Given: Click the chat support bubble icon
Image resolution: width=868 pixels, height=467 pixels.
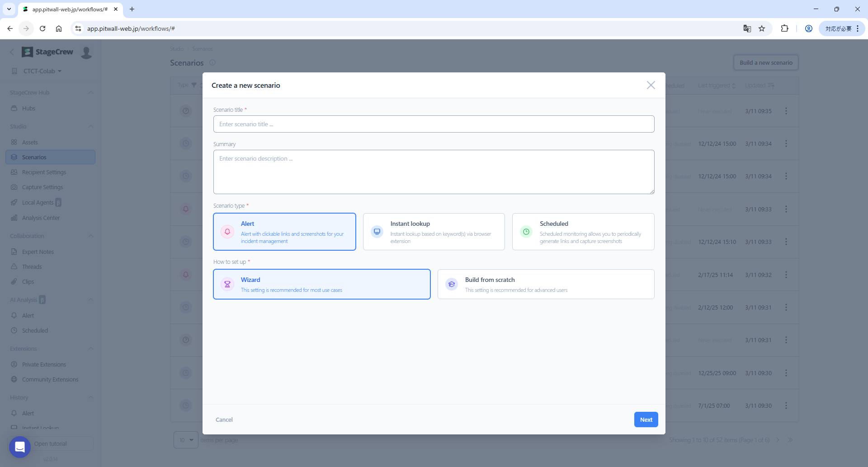Looking at the screenshot, I should [20, 447].
